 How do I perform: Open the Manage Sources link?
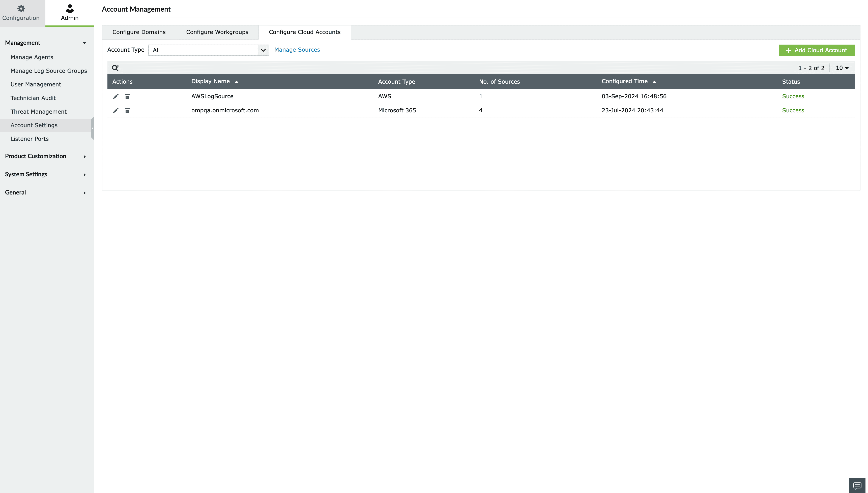click(x=297, y=50)
